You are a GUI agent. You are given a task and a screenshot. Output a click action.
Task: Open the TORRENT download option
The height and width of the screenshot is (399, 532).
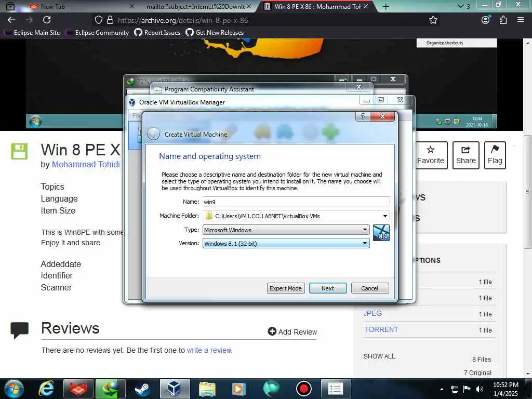pyautogui.click(x=381, y=329)
